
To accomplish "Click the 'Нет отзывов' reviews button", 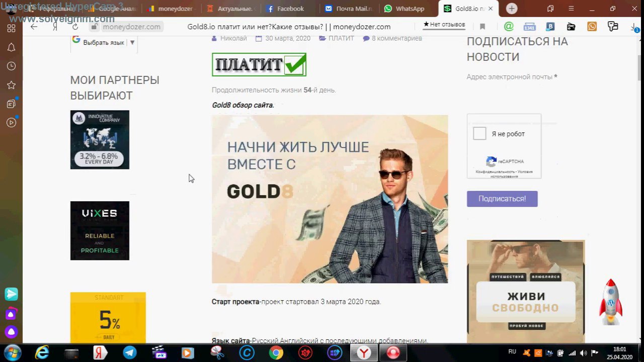I will coord(444,24).
